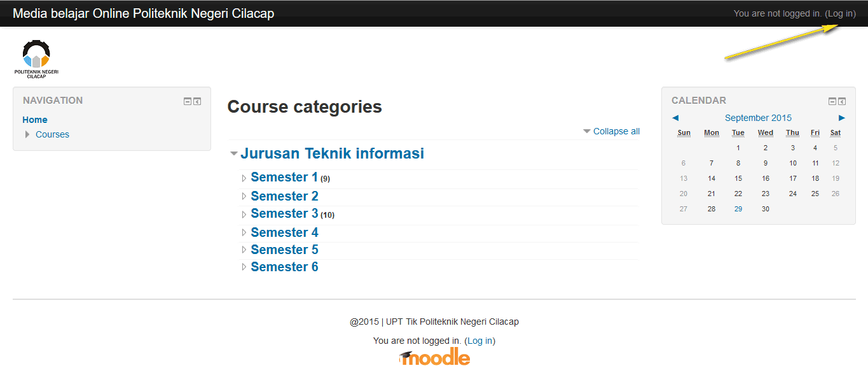Screen dimensions: 868x368
Task: Dock the Navigation block
Action: coord(197,101)
